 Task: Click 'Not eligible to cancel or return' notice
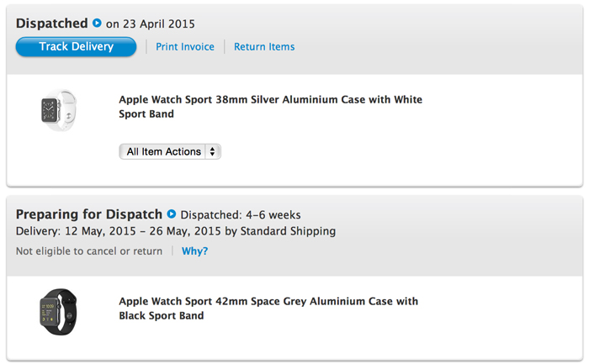click(x=89, y=251)
